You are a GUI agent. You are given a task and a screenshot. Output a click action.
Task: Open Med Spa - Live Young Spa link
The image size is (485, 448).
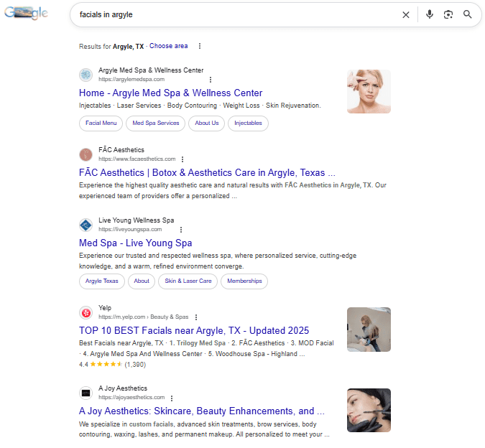pos(136,243)
